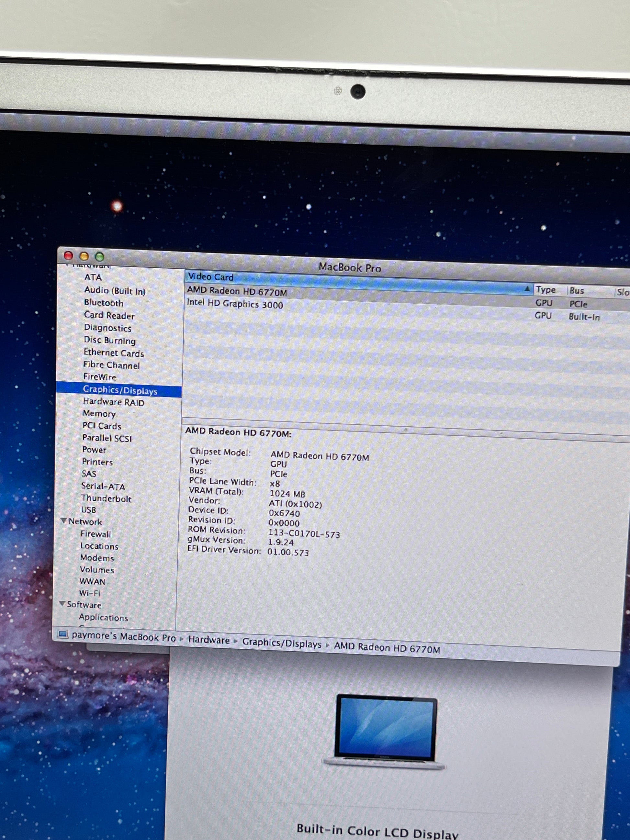
Task: Select Applications under Software
Action: tap(103, 618)
